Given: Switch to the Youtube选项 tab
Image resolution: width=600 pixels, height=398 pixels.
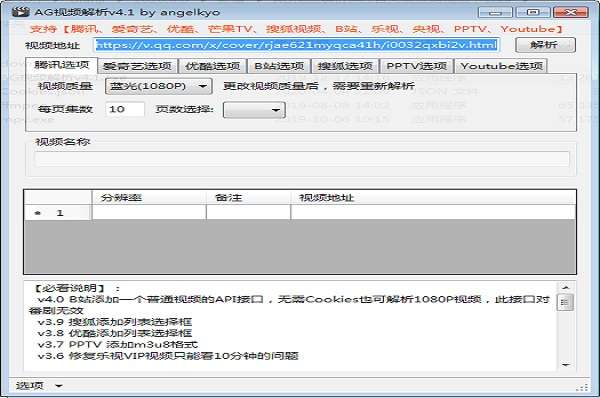Looking at the screenshot, I should pos(501,66).
